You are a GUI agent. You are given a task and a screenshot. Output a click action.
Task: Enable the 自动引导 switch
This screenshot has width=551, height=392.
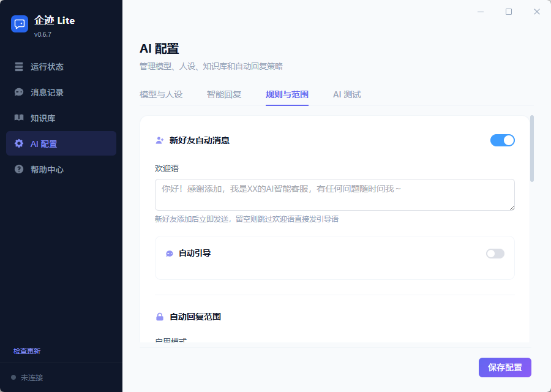[495, 253]
